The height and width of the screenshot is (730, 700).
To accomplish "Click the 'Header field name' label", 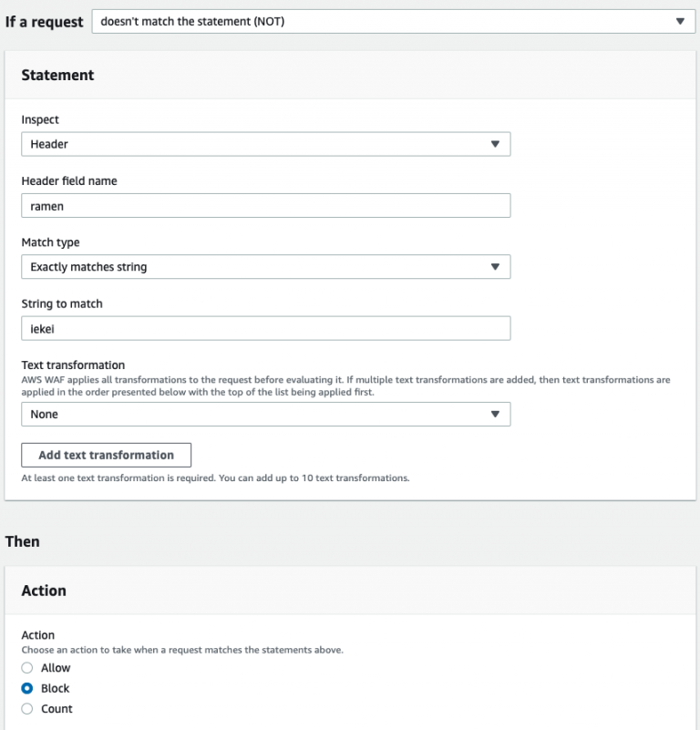I will coord(69,180).
